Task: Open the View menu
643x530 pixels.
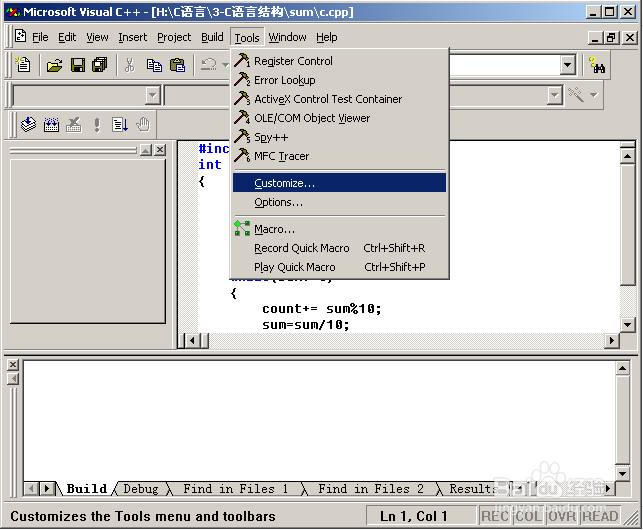Action: click(x=97, y=37)
